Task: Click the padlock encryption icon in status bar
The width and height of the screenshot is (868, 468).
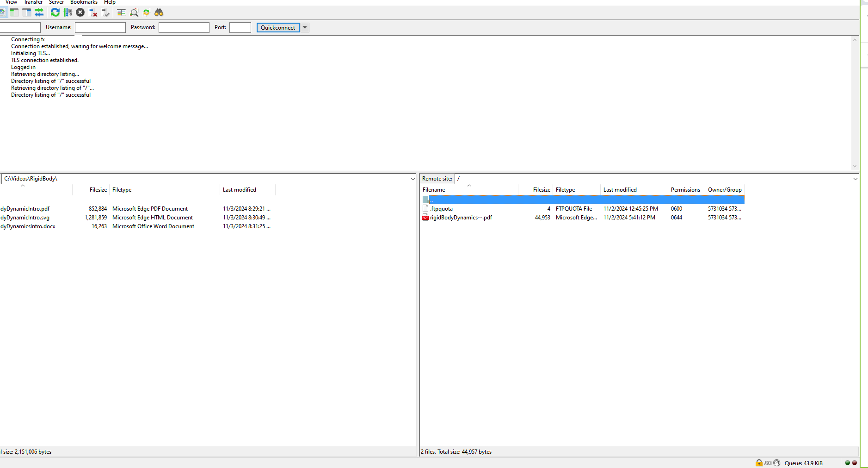Action: coord(759,463)
